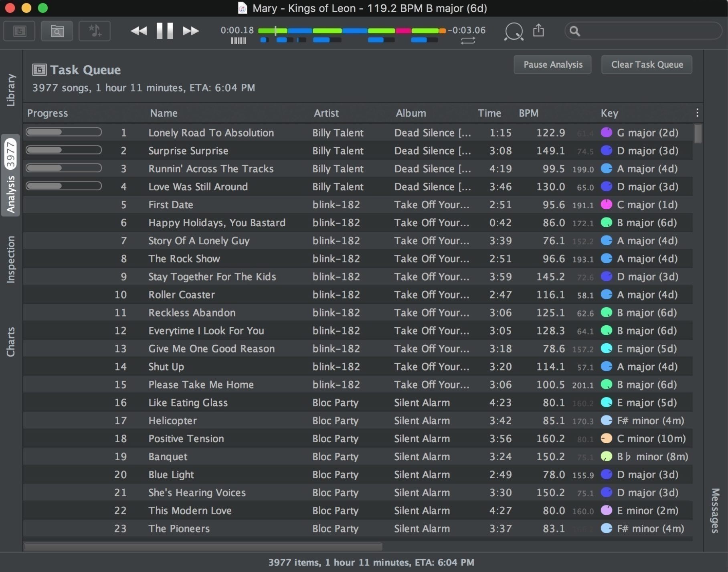Select the song Everytime I Look For You

[x=358, y=330]
